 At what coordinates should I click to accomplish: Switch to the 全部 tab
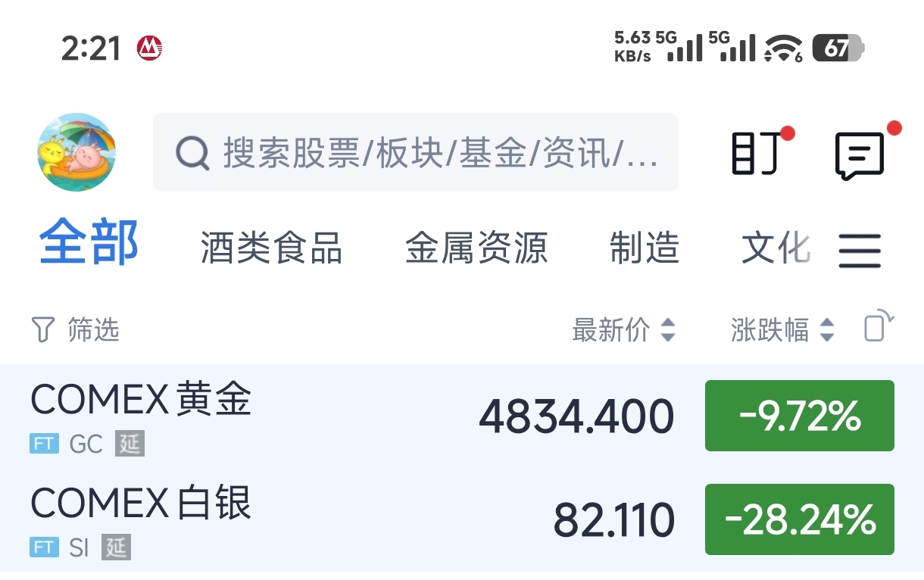coord(89,244)
